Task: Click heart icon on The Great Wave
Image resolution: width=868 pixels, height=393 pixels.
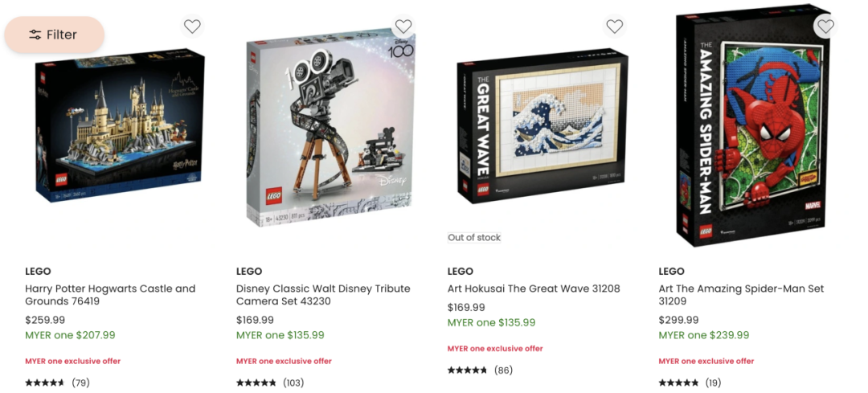Action: [x=615, y=26]
